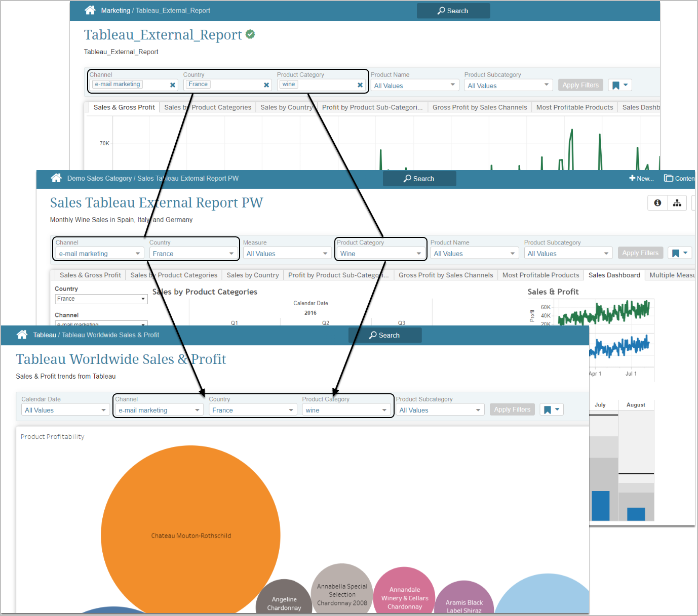Remove the France Country filter value in Tableau_External_Report
The width and height of the screenshot is (698, 616).
click(x=266, y=85)
